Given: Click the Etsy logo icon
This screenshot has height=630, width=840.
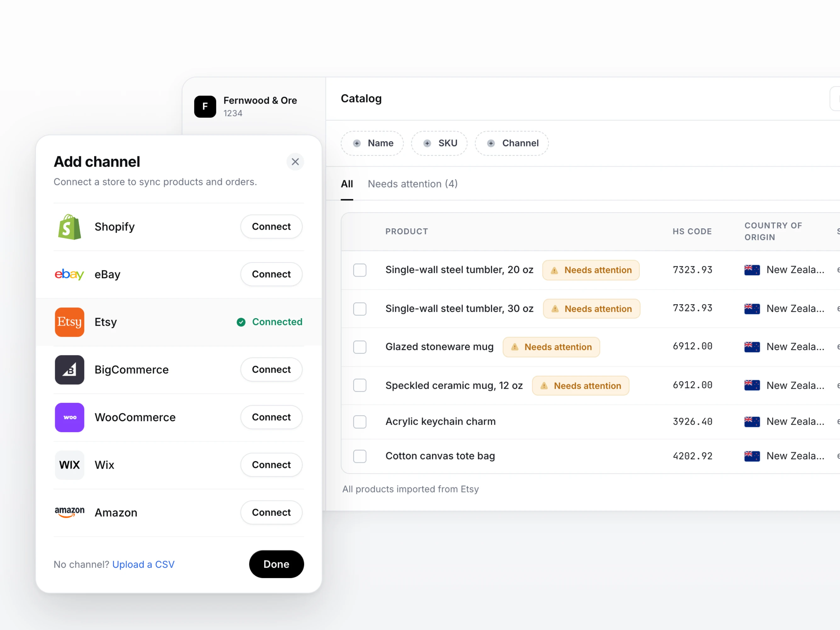Looking at the screenshot, I should [70, 322].
